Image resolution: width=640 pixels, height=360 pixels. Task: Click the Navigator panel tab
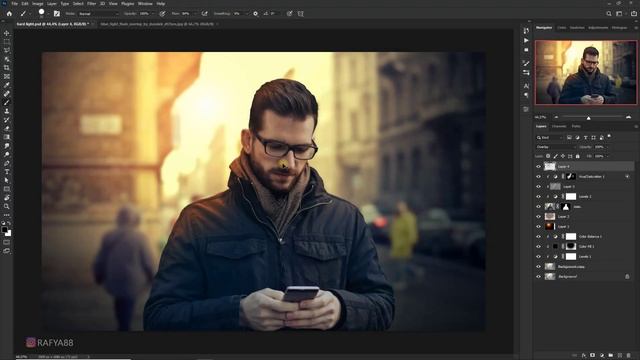544,28
